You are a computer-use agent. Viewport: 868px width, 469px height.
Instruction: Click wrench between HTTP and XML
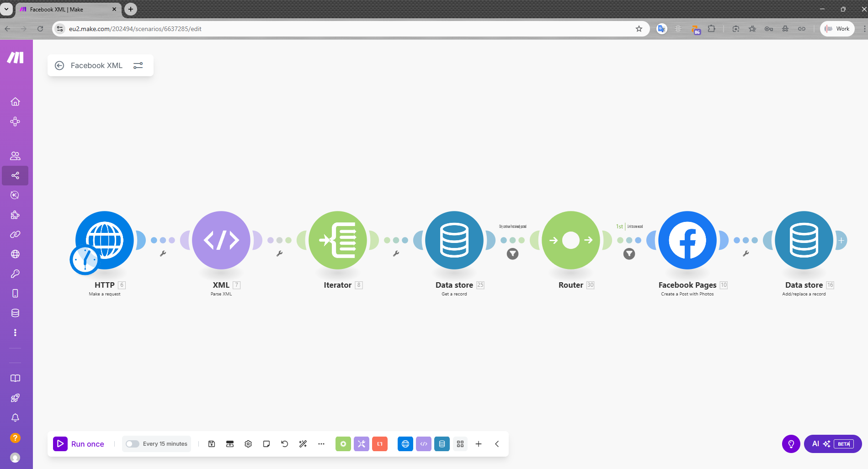point(163,253)
